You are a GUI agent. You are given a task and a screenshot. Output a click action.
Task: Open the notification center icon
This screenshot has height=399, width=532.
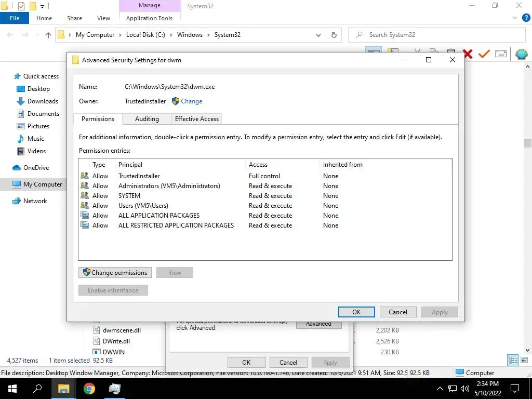tap(515, 389)
